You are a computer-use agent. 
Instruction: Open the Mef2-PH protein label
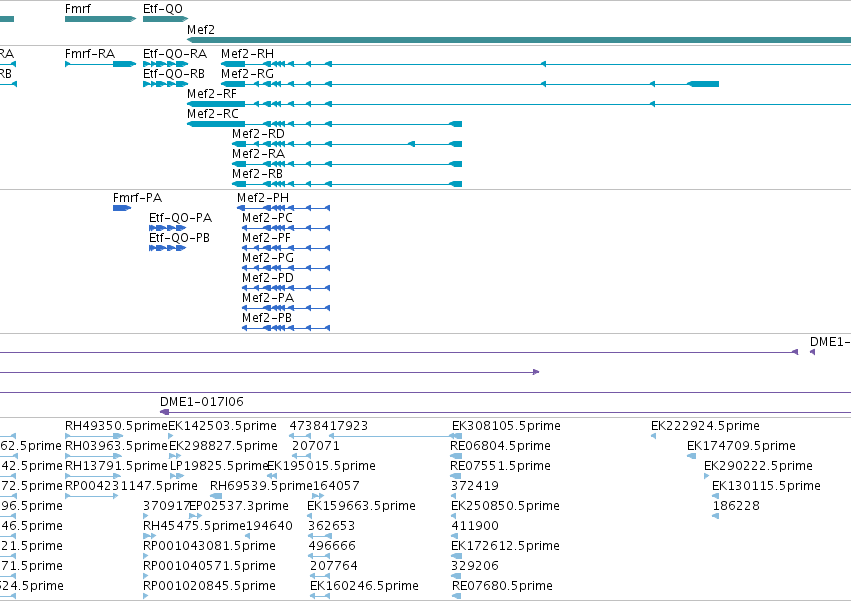click(x=263, y=198)
